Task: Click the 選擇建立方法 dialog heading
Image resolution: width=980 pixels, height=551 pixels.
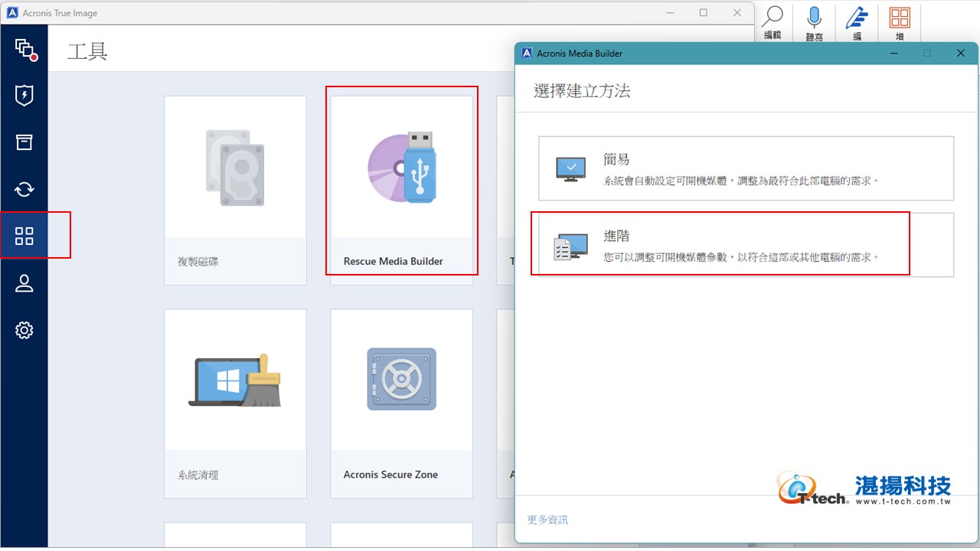Action: pos(582,91)
